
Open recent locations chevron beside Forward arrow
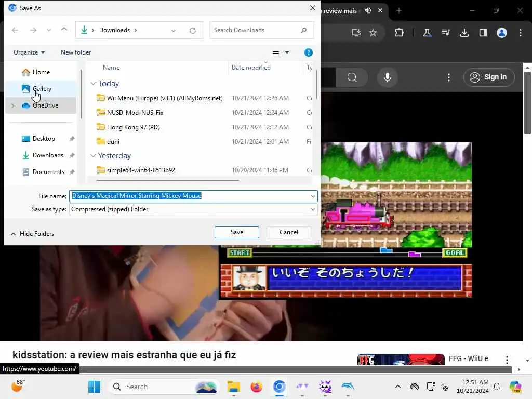(49, 31)
